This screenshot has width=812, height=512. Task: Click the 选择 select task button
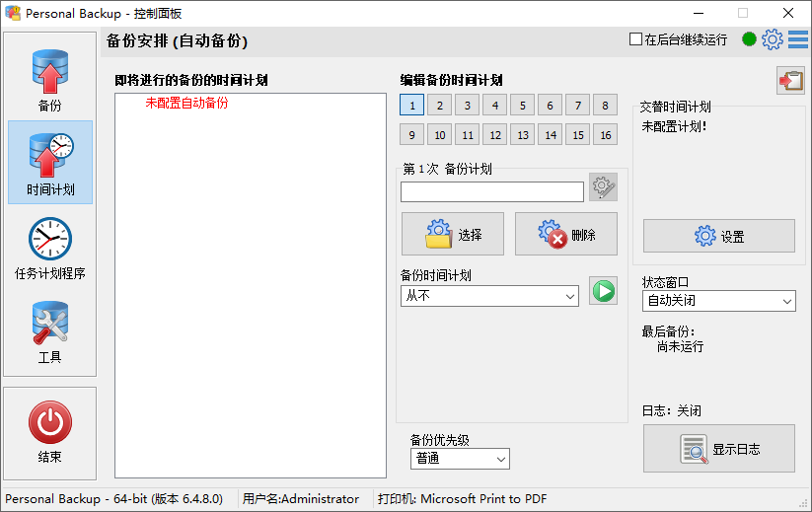coord(453,234)
